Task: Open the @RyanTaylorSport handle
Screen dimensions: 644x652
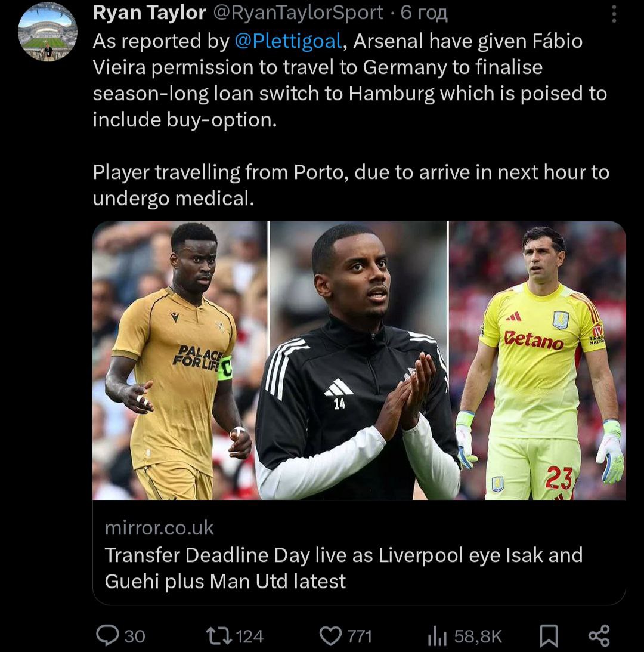Action: coord(298,13)
